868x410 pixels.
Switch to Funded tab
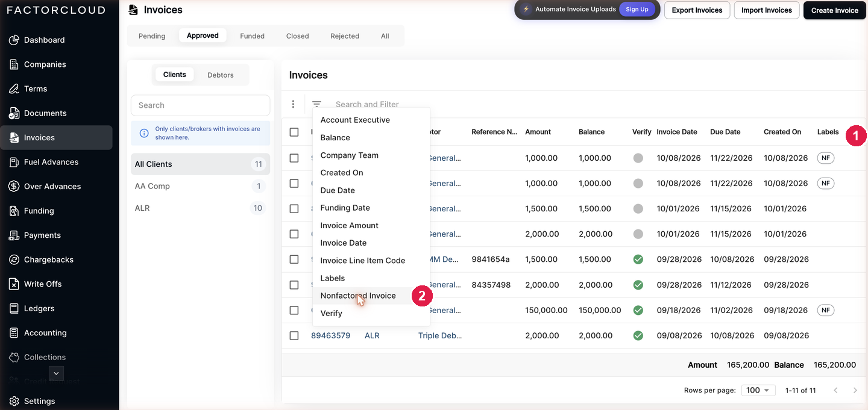tap(252, 36)
